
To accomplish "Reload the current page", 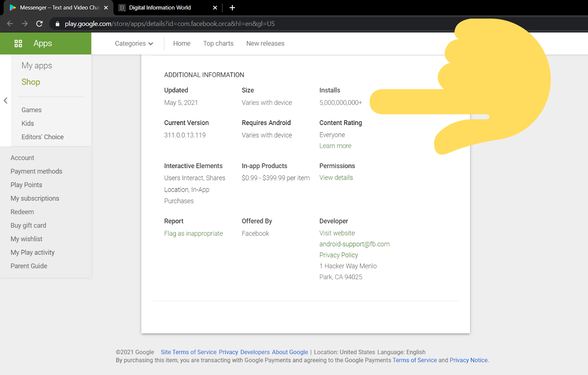I will click(x=39, y=23).
